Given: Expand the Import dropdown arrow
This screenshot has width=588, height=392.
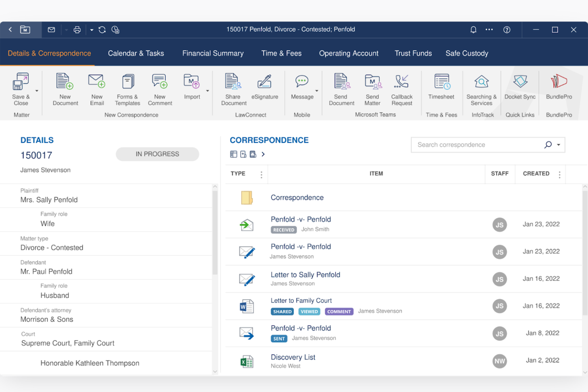Looking at the screenshot, I should [x=207, y=91].
